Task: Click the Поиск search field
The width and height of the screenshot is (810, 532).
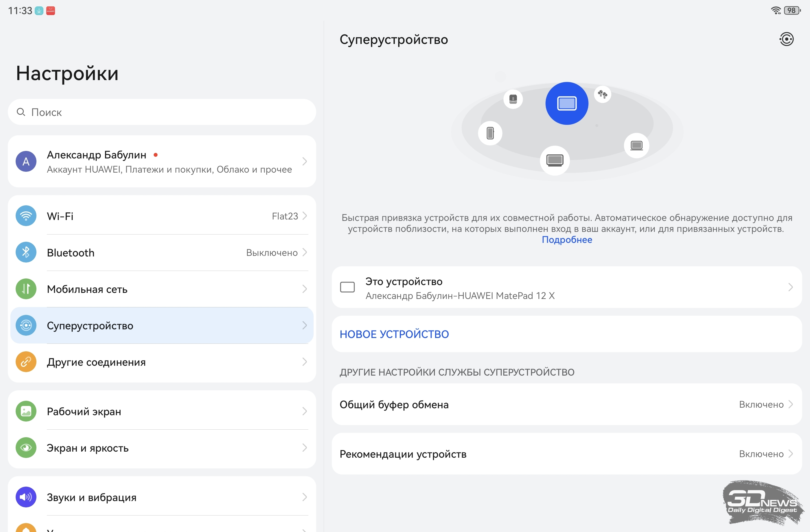Action: click(162, 112)
